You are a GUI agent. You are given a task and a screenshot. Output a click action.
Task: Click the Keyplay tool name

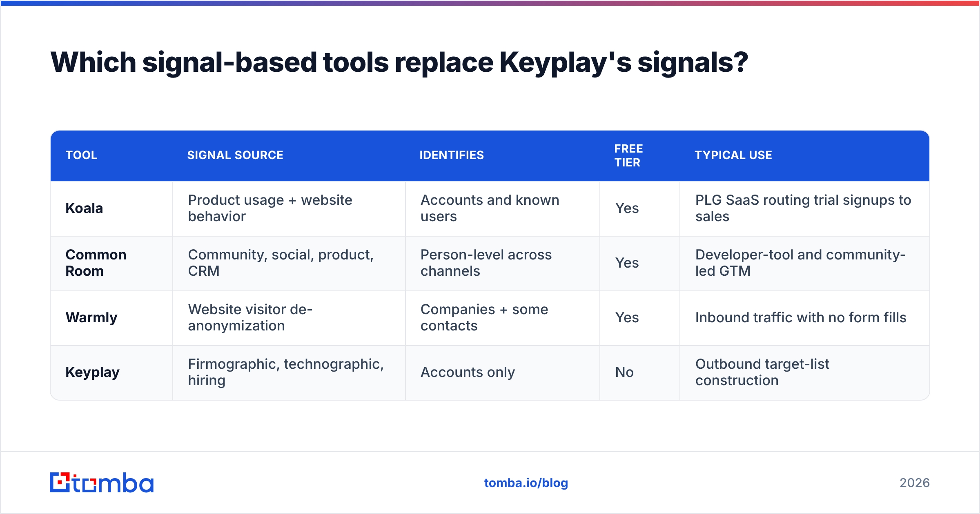[93, 372]
